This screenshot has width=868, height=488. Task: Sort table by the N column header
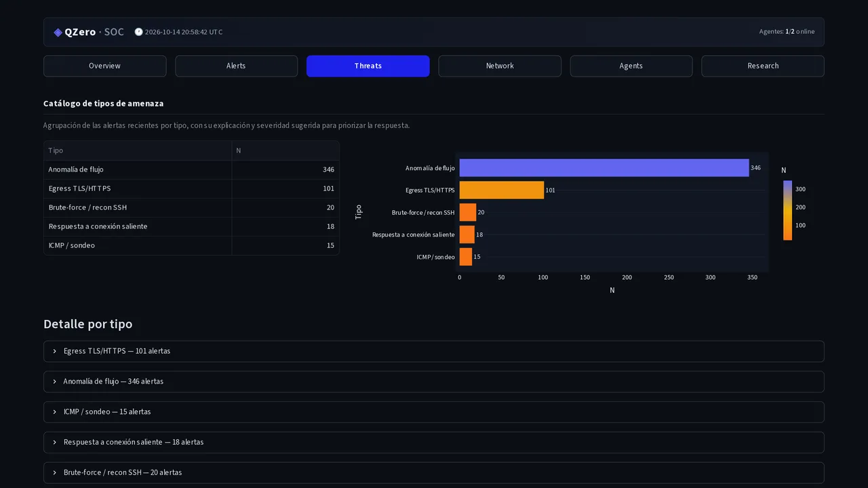tap(285, 150)
